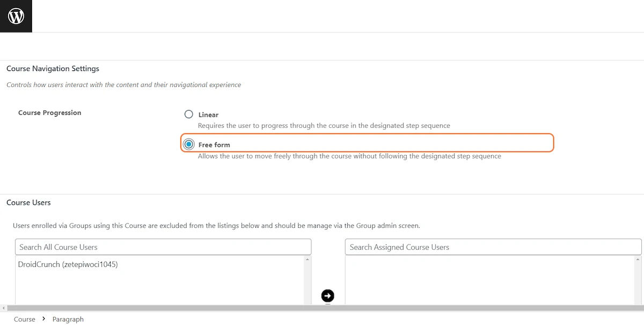Click the Course Progression label

point(50,113)
